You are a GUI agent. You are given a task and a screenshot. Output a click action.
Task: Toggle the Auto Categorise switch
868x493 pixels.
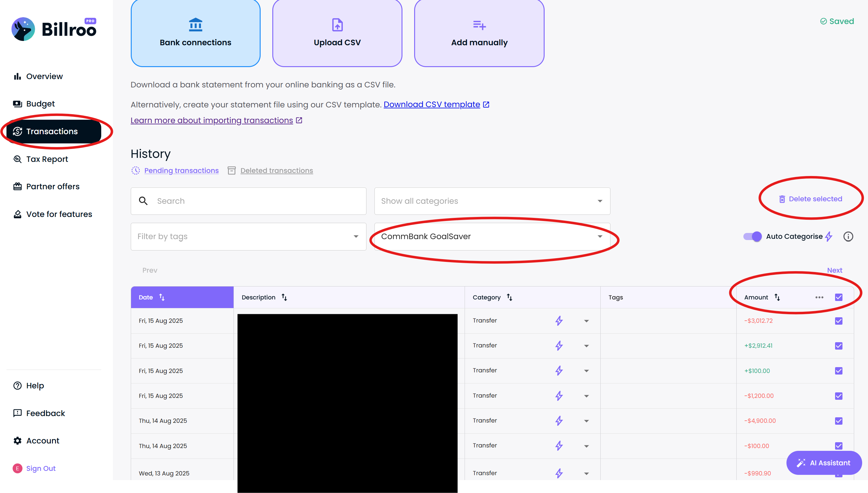(752, 236)
